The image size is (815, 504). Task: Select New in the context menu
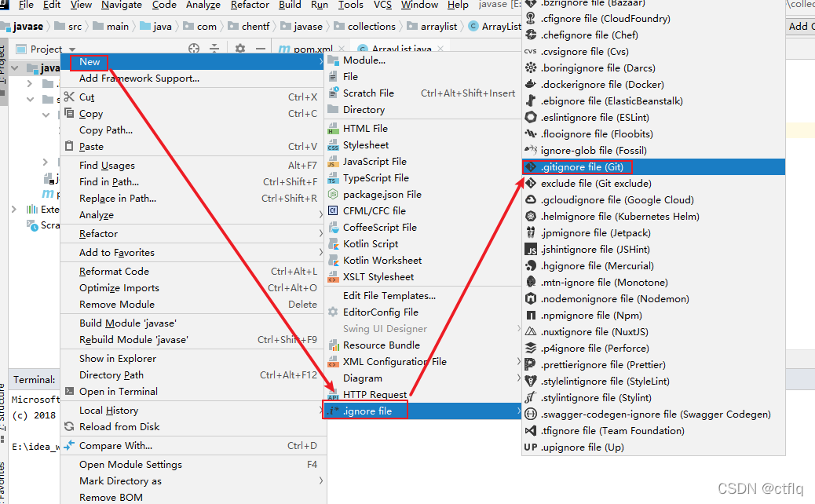[x=192, y=62]
